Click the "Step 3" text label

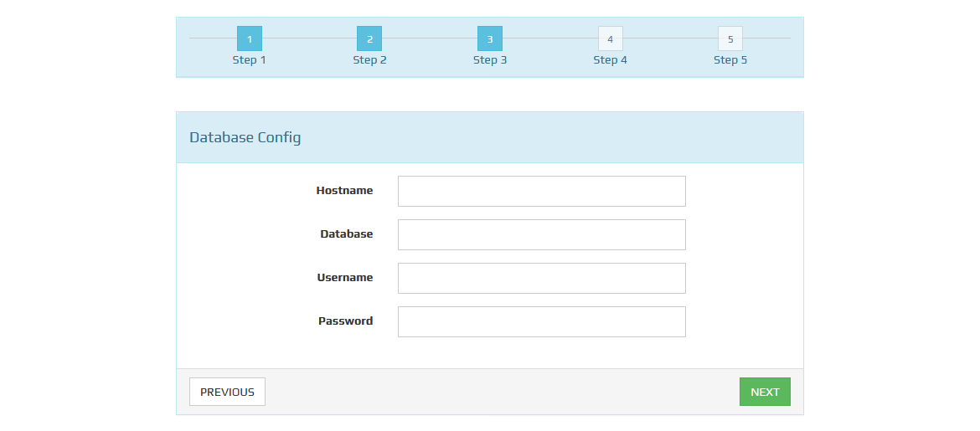tap(490, 60)
